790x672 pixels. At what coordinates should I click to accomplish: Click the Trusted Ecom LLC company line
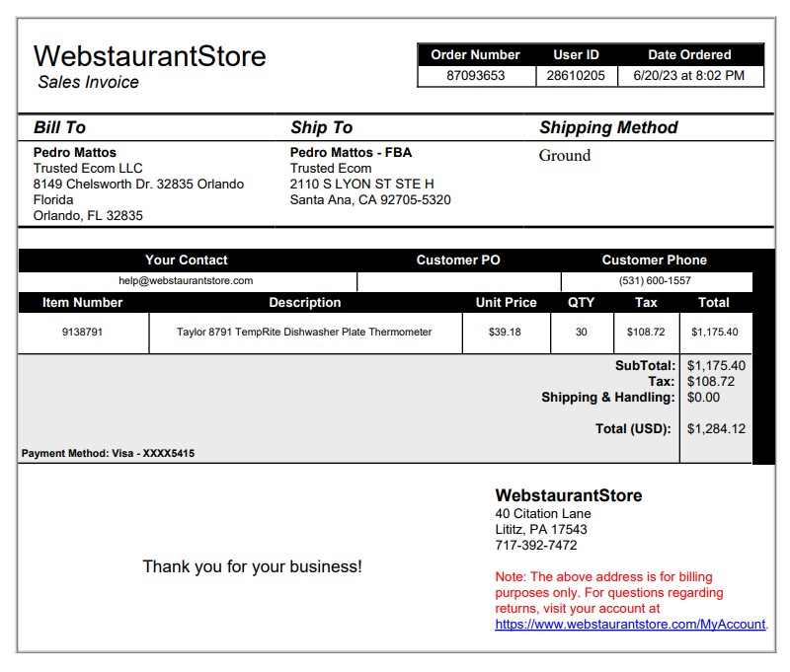tap(88, 168)
